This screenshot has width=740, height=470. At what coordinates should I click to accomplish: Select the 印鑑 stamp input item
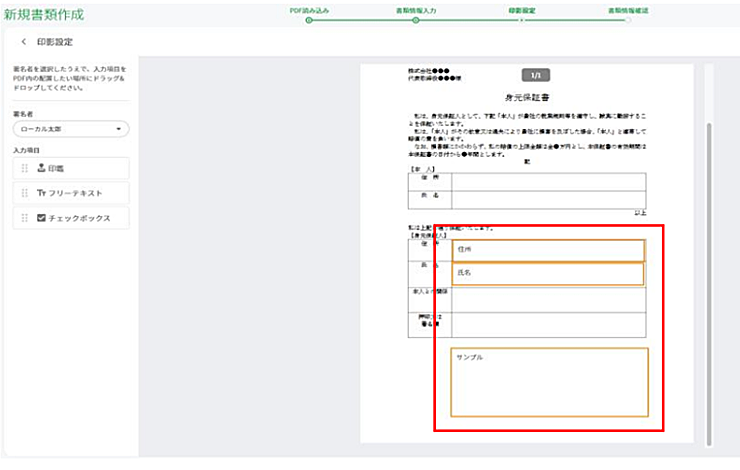point(71,168)
